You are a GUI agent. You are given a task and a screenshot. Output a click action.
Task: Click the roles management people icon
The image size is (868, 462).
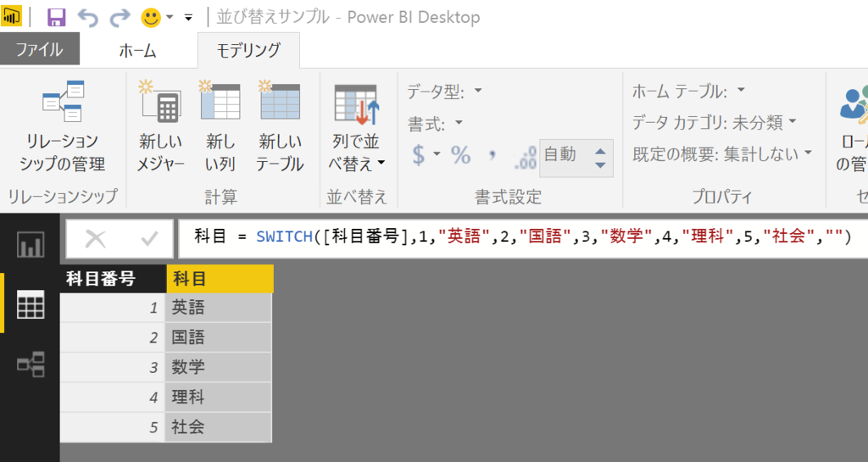(x=854, y=103)
